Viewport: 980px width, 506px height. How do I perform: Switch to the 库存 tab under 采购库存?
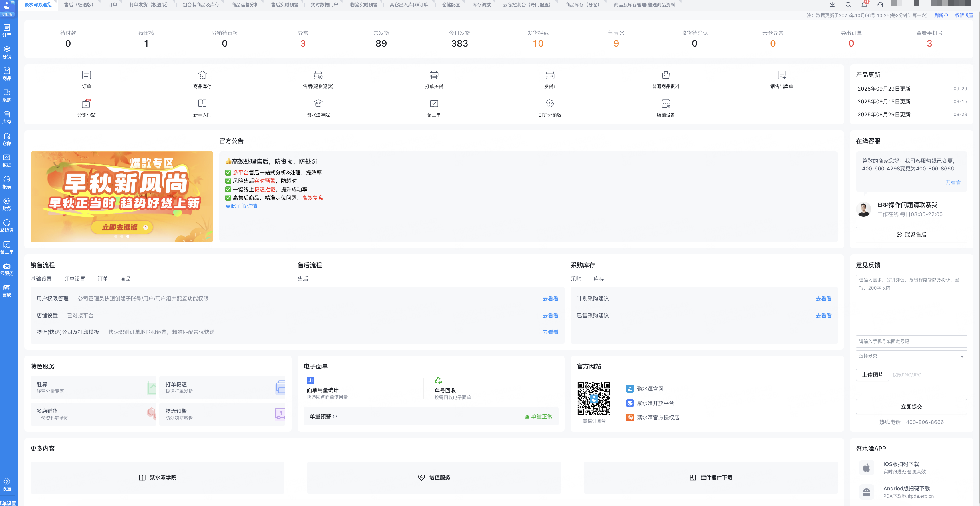tap(599, 279)
